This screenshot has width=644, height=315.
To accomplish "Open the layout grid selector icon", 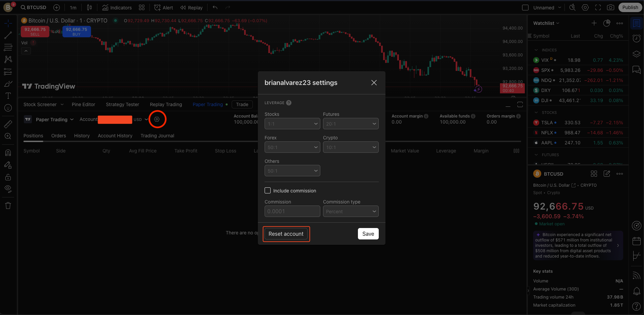I will [142, 7].
